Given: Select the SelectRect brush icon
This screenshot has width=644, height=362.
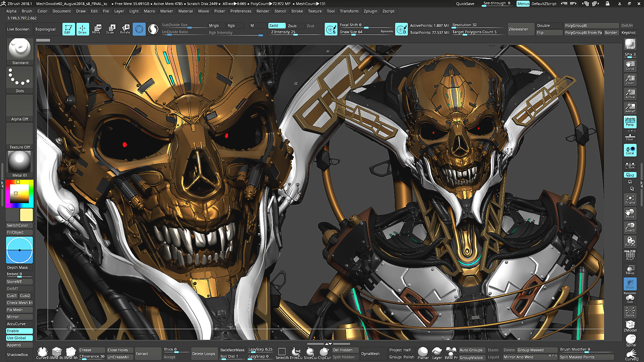Looking at the screenshot, I should (282, 354).
